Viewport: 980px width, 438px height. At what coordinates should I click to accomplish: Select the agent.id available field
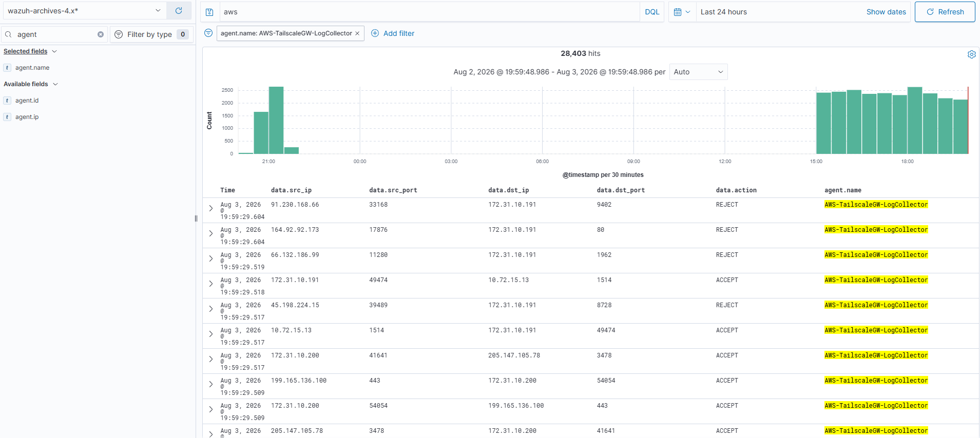[x=27, y=101]
